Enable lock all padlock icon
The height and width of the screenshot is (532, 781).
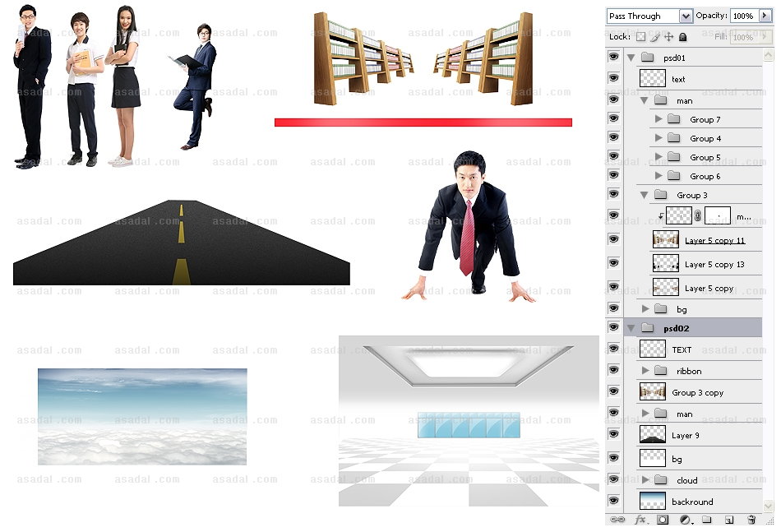682,37
